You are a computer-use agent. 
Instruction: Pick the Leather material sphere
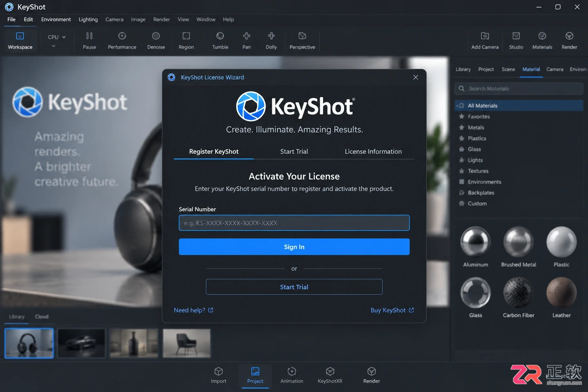pyautogui.click(x=561, y=292)
